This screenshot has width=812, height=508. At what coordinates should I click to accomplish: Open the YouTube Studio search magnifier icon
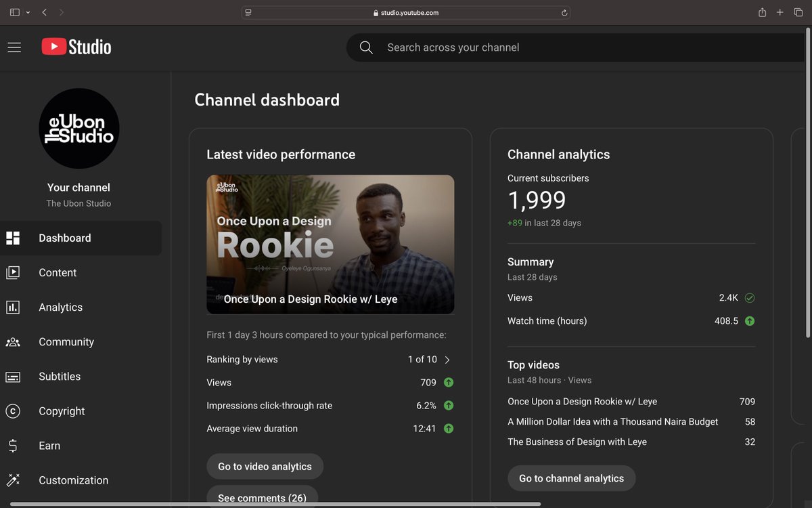tap(365, 47)
